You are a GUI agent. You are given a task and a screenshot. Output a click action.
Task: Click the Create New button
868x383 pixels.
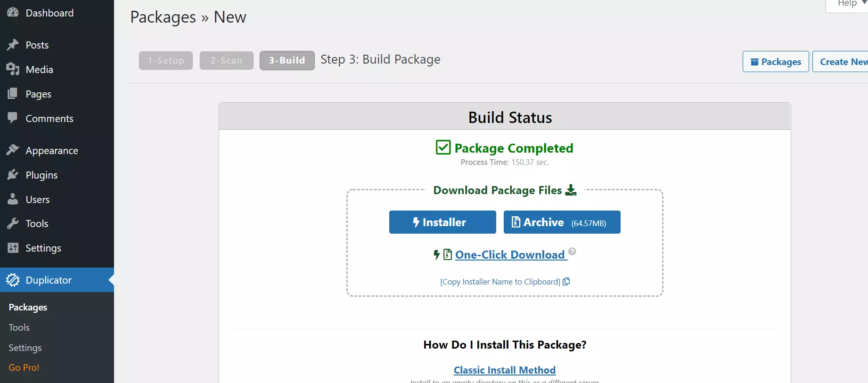(x=841, y=61)
